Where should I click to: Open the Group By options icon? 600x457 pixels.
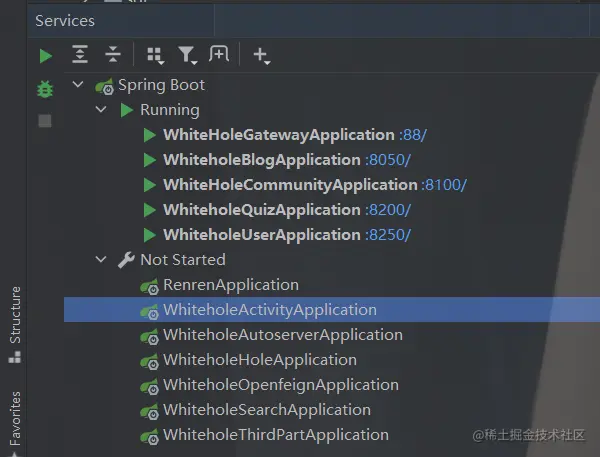coord(156,55)
